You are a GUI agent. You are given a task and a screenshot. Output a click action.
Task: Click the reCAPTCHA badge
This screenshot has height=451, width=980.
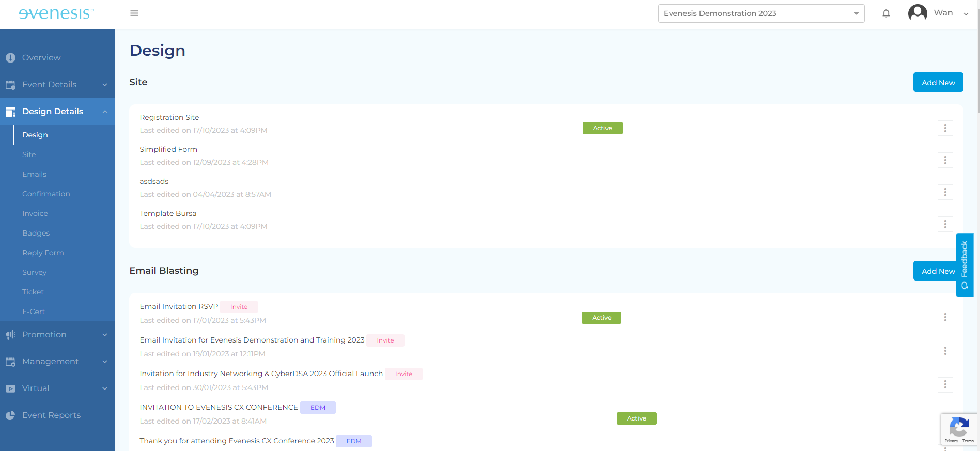pyautogui.click(x=959, y=429)
